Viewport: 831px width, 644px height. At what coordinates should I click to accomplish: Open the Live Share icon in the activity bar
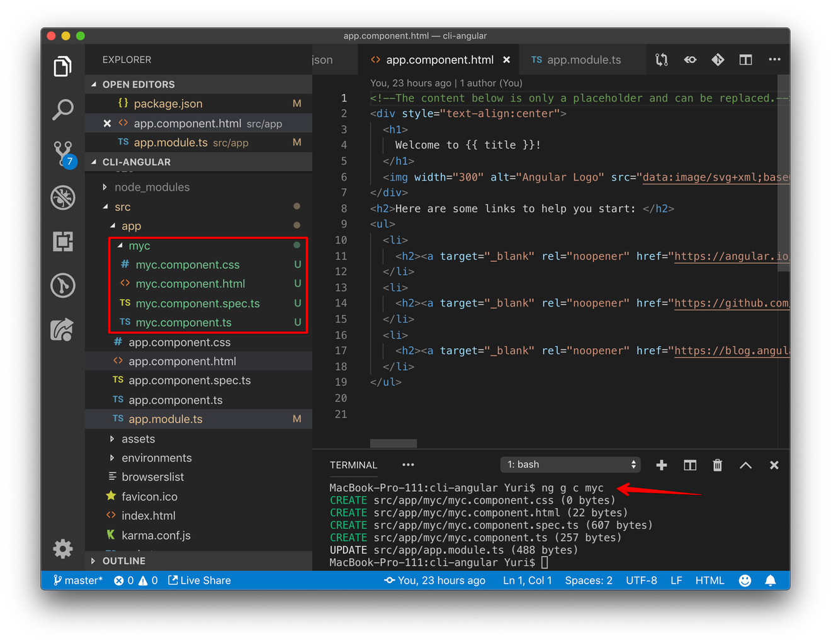click(x=62, y=329)
